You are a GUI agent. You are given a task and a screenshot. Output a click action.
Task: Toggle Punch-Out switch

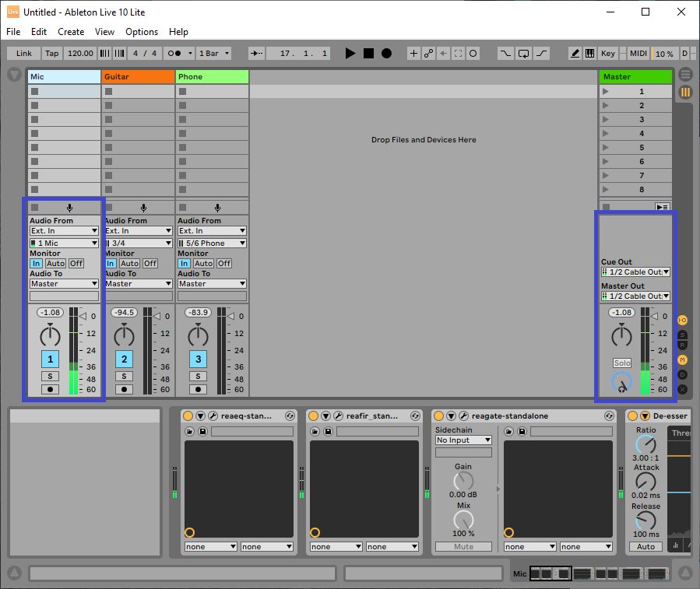pos(541,54)
